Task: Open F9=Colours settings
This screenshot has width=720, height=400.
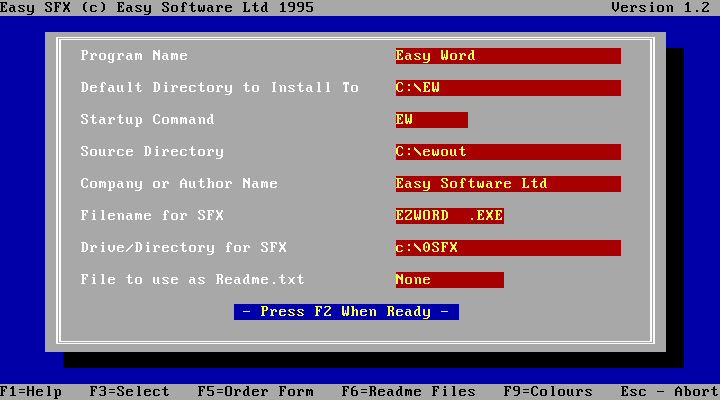Action: tap(548, 392)
